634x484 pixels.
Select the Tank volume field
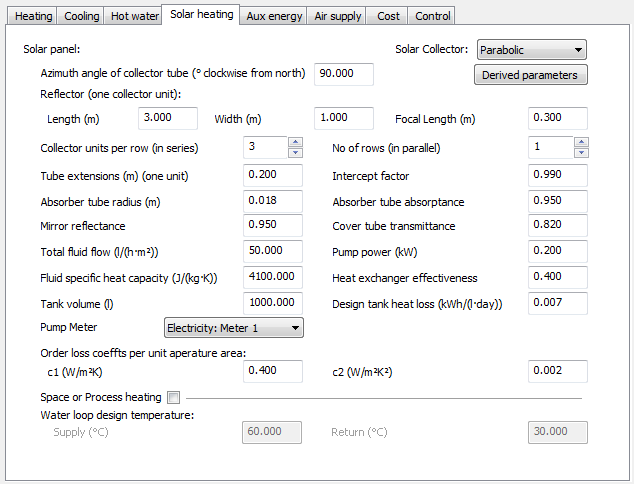pyautogui.click(x=272, y=303)
